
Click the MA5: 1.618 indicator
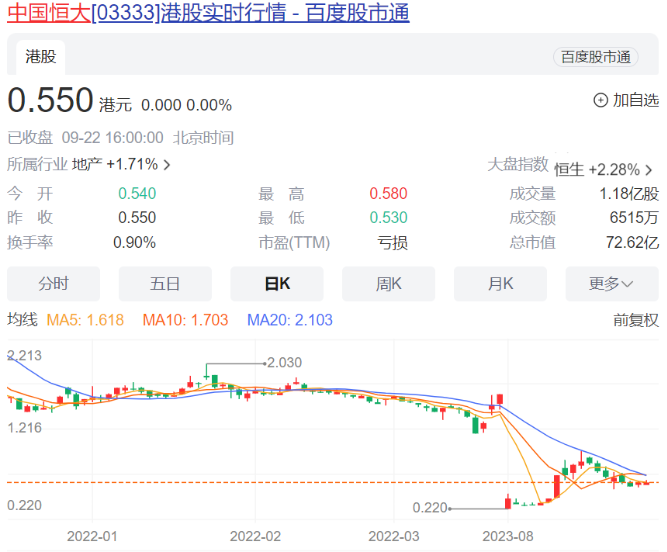(x=85, y=320)
